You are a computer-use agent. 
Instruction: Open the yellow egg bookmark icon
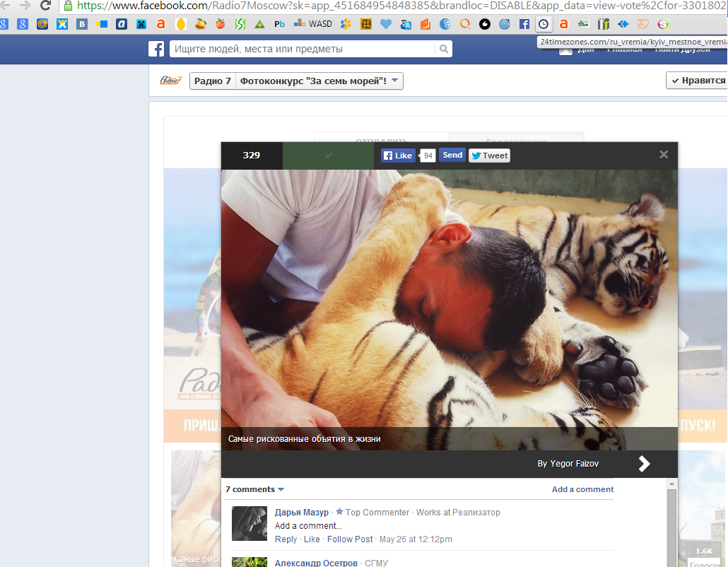pyautogui.click(x=181, y=23)
